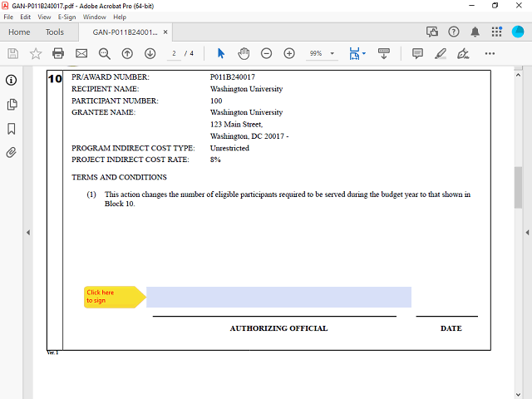This screenshot has height=399, width=532.
Task: Open Help question mark icon
Action: 454,32
